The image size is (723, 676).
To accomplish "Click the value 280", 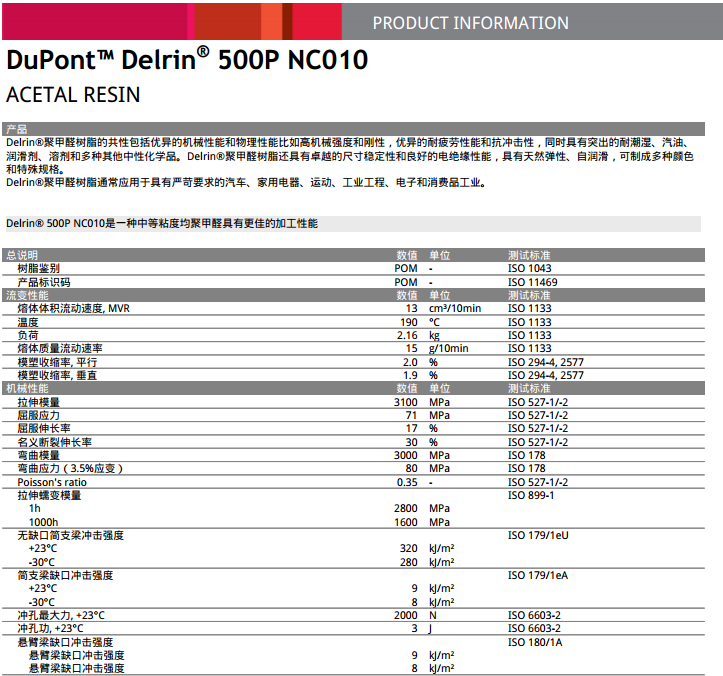I will [409, 562].
